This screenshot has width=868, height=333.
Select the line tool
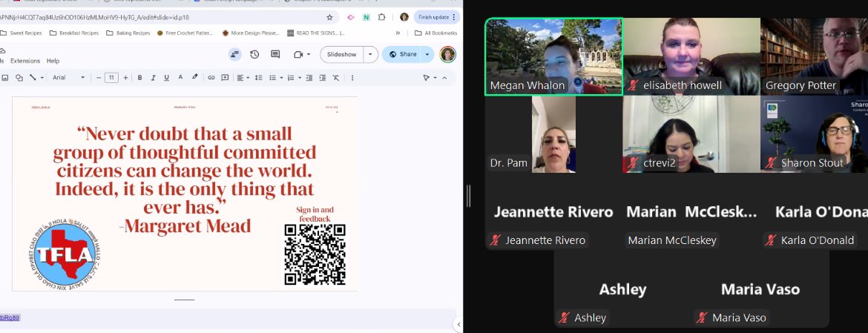click(x=33, y=78)
